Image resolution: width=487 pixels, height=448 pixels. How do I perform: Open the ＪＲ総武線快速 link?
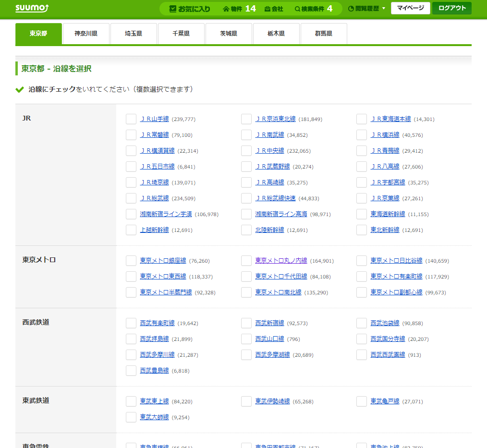(x=275, y=198)
